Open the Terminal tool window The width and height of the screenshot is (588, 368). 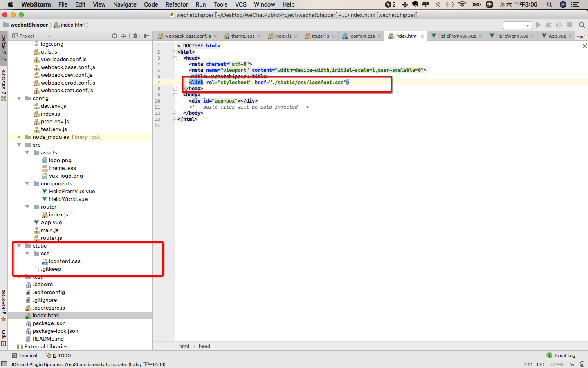[25, 355]
